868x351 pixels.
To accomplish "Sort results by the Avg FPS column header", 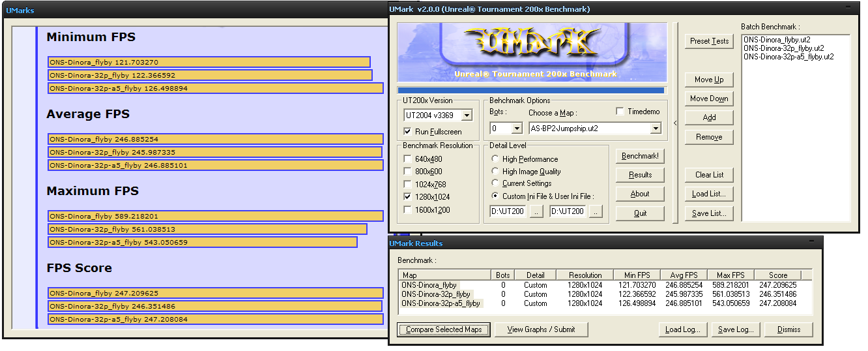I will (x=683, y=275).
